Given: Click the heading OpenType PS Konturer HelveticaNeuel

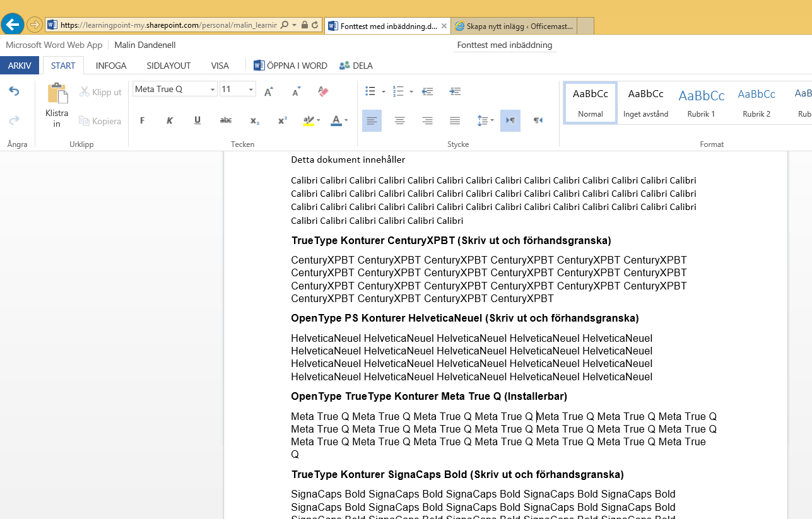Looking at the screenshot, I should click(465, 318).
